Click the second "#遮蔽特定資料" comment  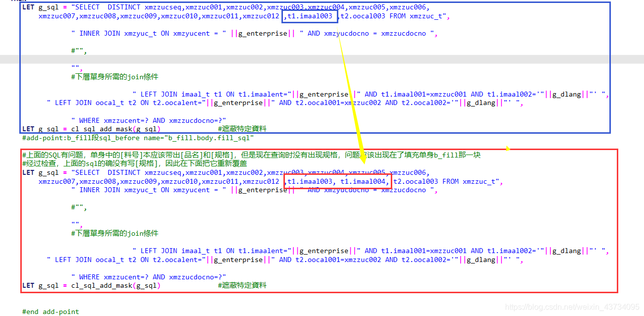[242, 285]
